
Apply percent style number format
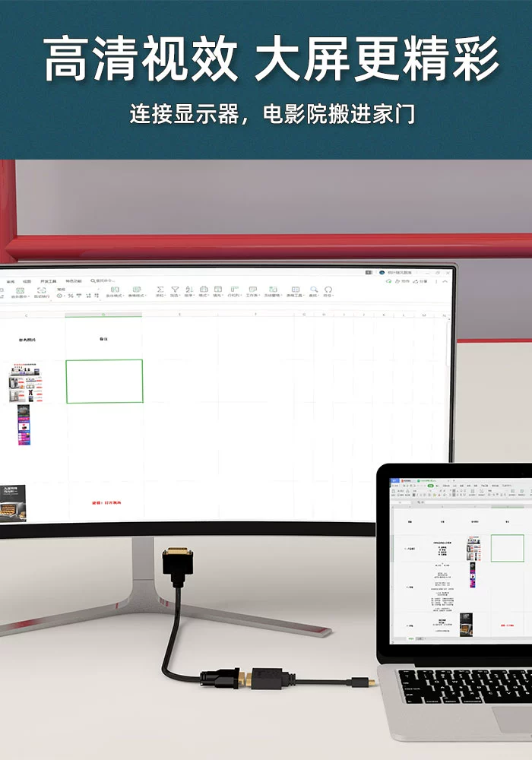click(x=71, y=296)
